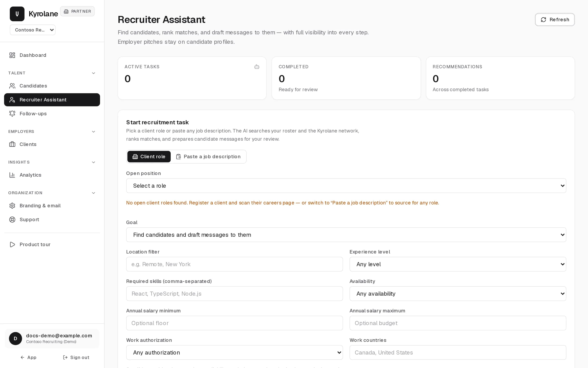Click the Completed tasks card
Screen dimensions: 588x368
[x=346, y=78]
